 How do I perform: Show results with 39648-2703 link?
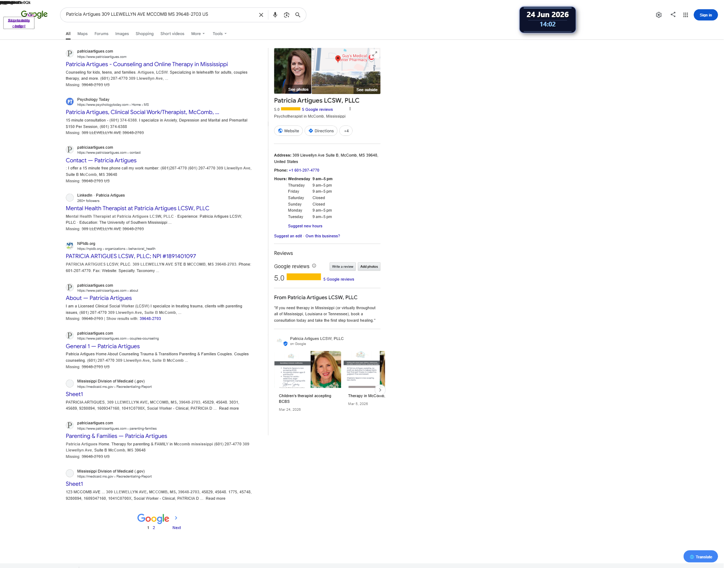point(150,318)
